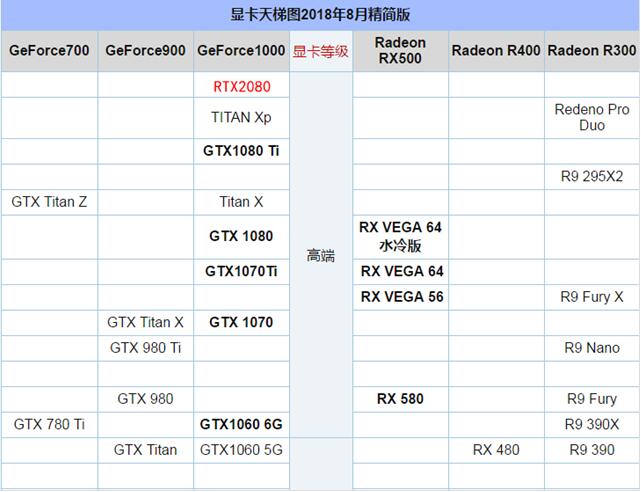
Task: Click the GTX1080 Ti cell
Action: pos(241,151)
